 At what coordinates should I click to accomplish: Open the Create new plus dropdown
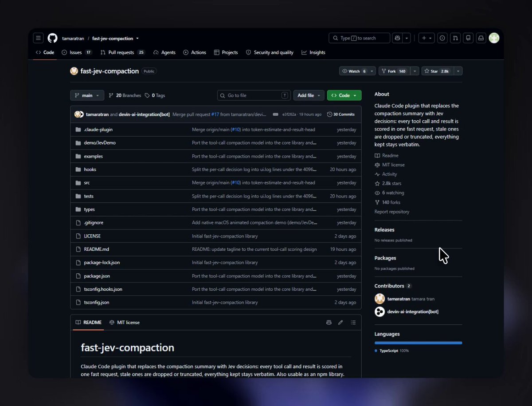click(x=426, y=38)
